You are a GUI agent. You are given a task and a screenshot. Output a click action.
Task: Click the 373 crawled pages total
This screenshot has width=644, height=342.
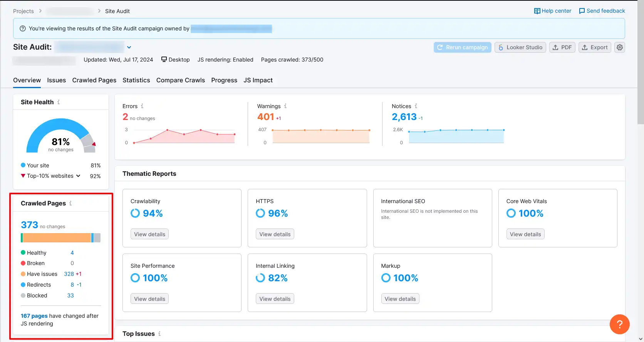(x=29, y=225)
